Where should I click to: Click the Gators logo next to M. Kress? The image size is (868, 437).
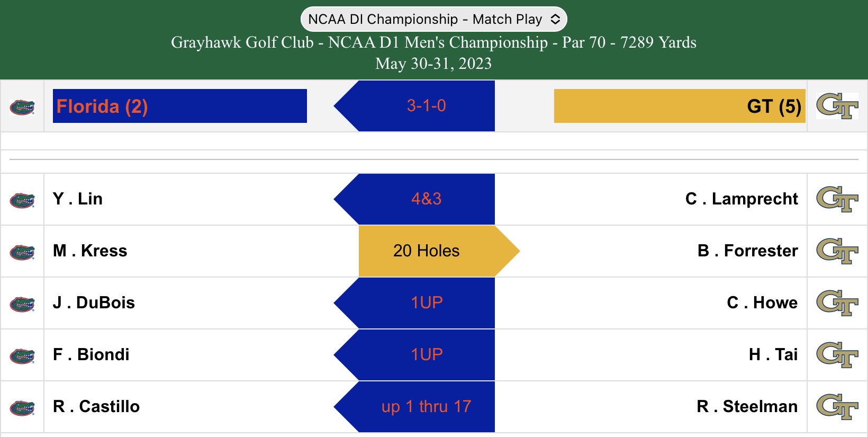coord(22,252)
